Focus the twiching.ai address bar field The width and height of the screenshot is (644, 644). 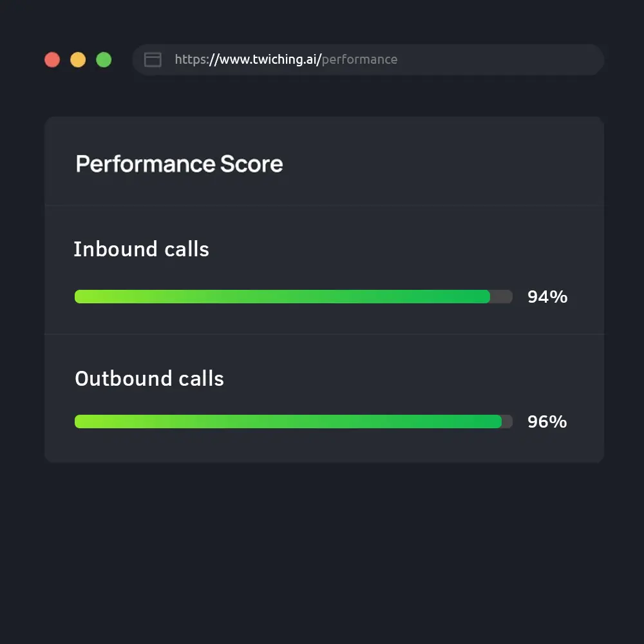coord(367,60)
